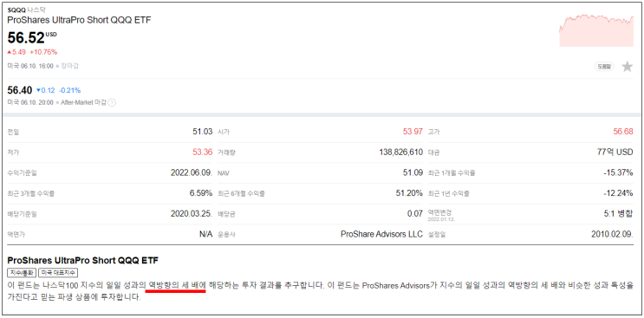Viewport: 644px width, 318px height.
Task: Click the current price 56.52
Action: [26, 37]
